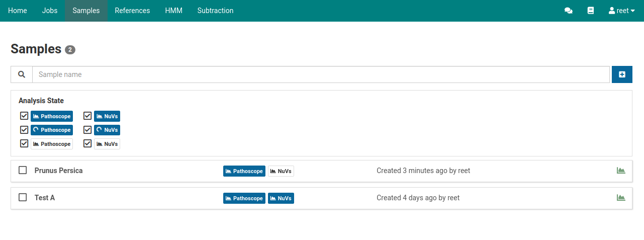
Task: Select the Prunus Persica sample checkbox
Action: pyautogui.click(x=23, y=170)
